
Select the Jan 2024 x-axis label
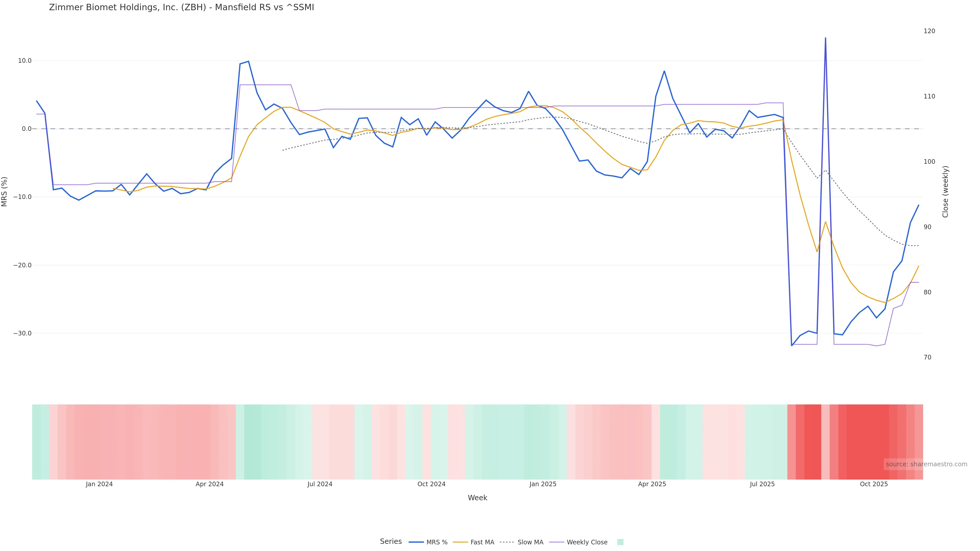[99, 484]
